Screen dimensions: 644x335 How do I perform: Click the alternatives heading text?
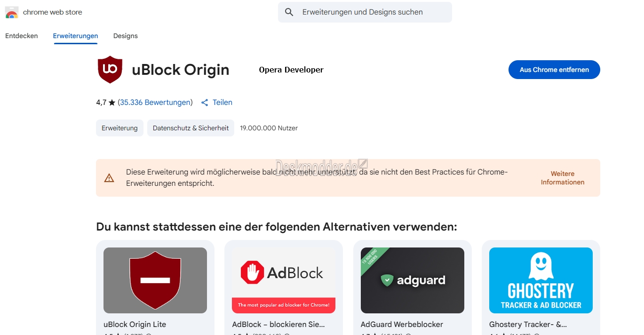[x=277, y=227]
